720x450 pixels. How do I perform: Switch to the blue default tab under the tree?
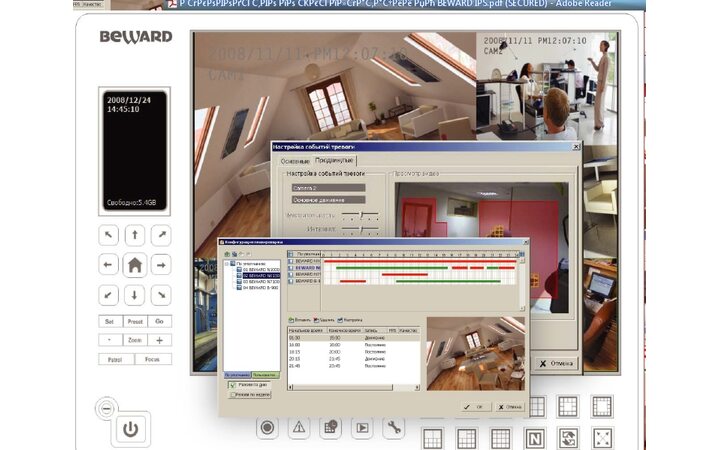[237, 375]
